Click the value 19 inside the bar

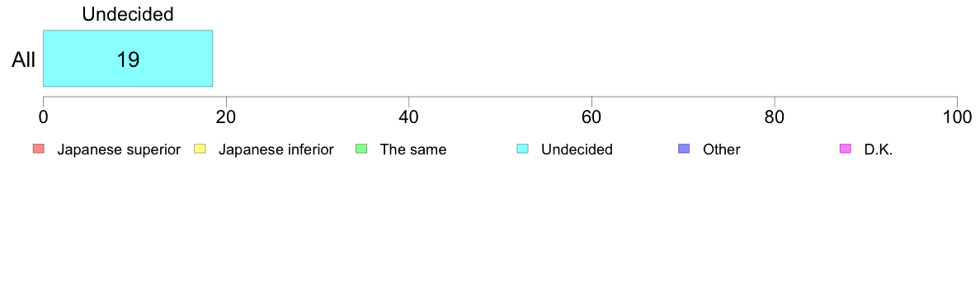pyautogui.click(x=128, y=60)
